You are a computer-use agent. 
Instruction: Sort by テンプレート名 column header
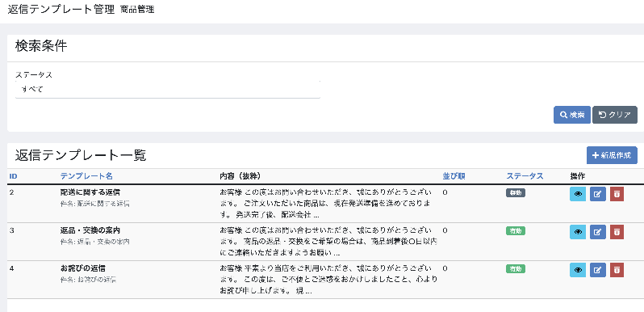[x=86, y=176]
